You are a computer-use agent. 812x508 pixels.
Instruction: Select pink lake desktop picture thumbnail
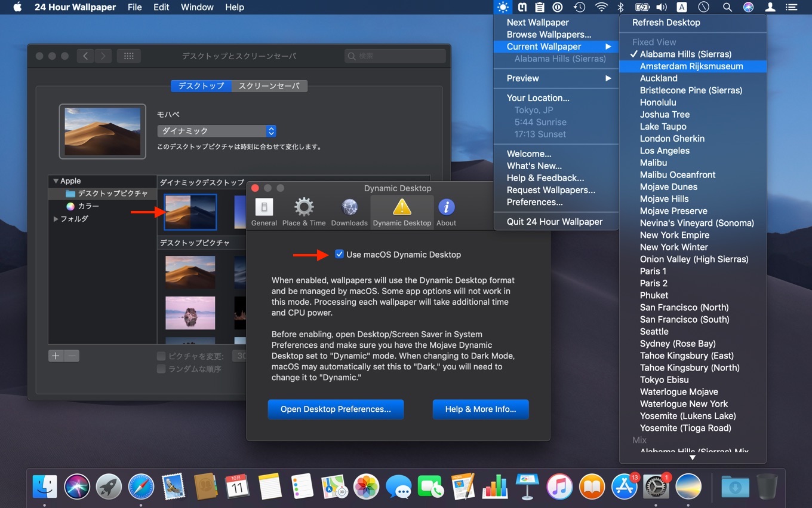[x=190, y=313]
